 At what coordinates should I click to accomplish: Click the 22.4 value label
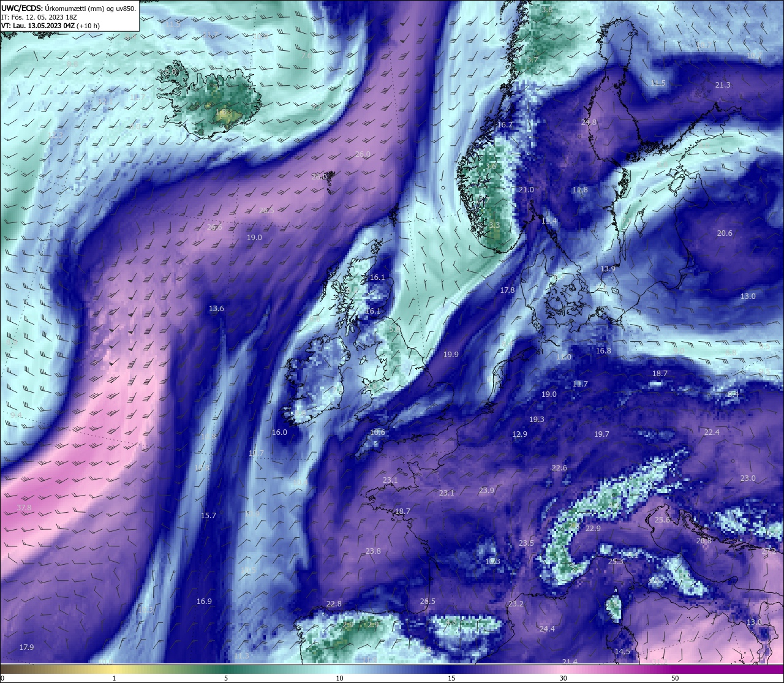[x=712, y=432]
